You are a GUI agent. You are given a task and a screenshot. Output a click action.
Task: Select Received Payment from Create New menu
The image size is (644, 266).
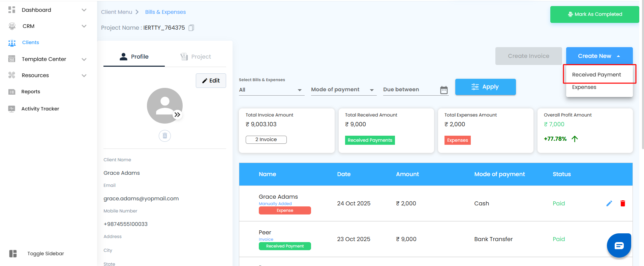[x=596, y=75]
